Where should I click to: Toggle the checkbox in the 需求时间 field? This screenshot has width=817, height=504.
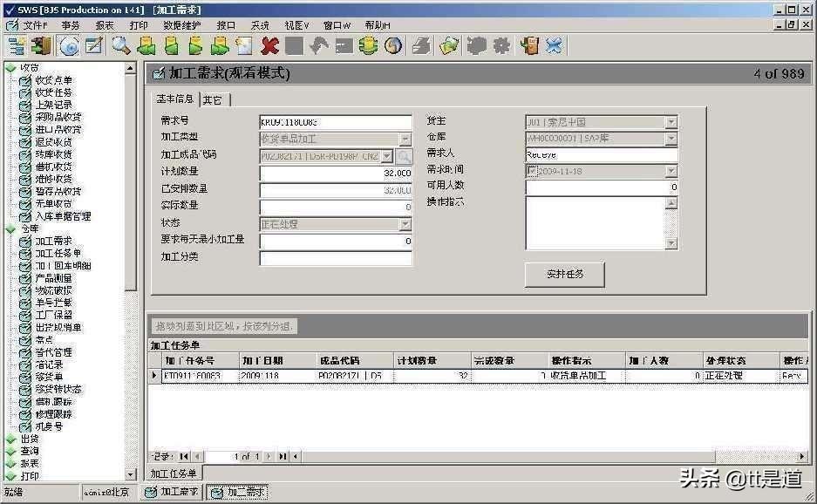tap(532, 170)
